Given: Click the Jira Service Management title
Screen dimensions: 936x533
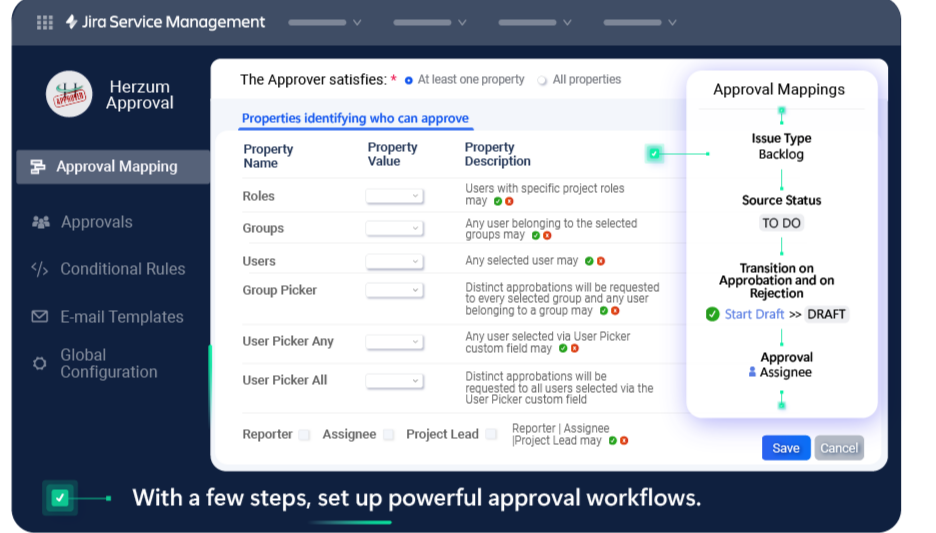Looking at the screenshot, I should point(173,22).
